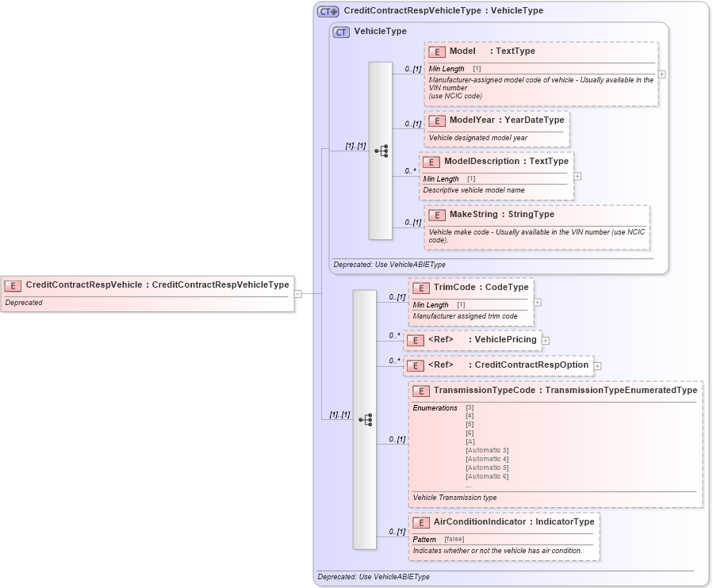Expand the ModelDescription plus button
The width and height of the screenshot is (713, 588).
(577, 174)
